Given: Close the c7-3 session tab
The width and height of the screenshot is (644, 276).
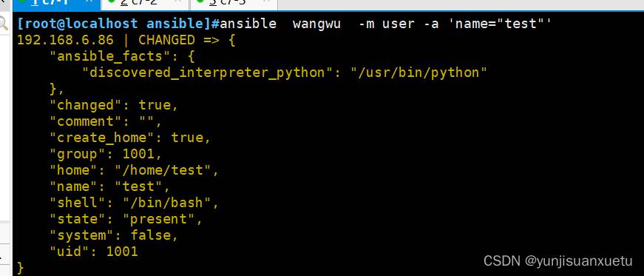Looking at the screenshot, I should coord(267,2).
